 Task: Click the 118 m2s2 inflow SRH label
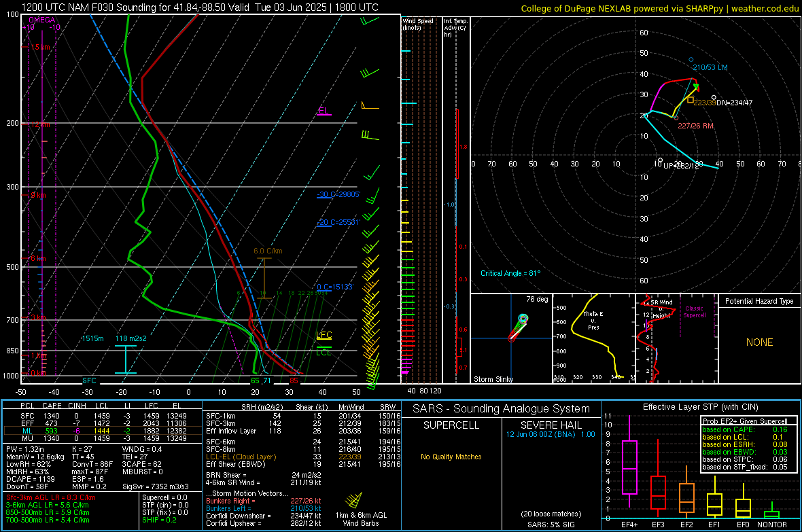click(x=131, y=338)
